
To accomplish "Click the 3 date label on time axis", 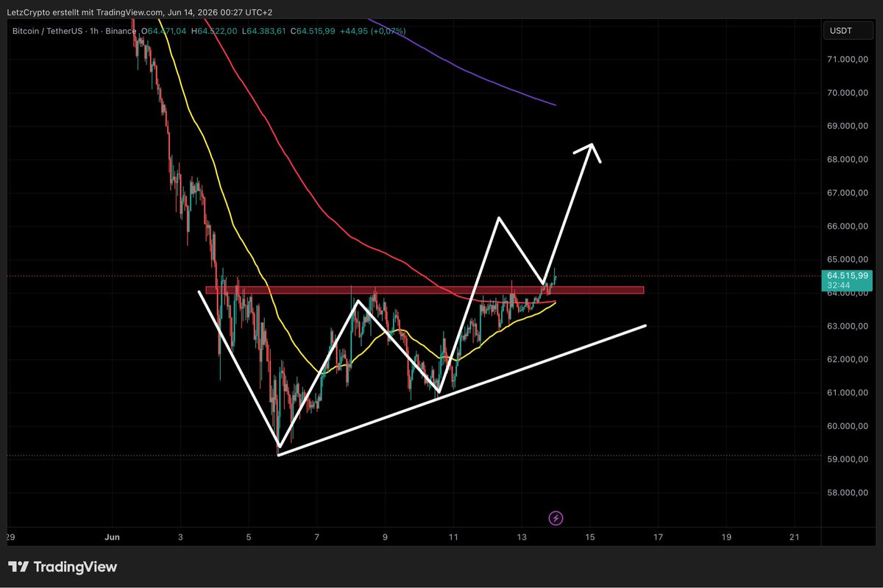I will click(181, 538).
